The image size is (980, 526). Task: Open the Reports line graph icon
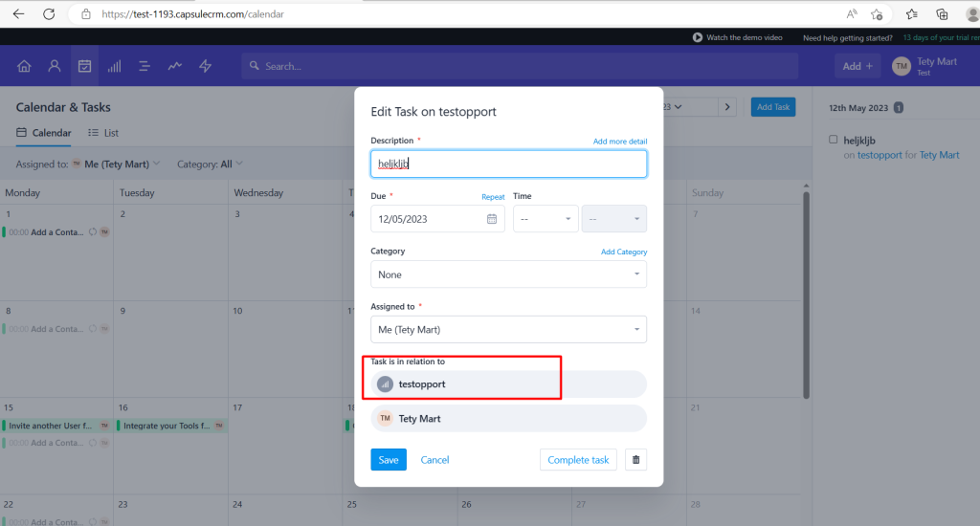(x=175, y=66)
